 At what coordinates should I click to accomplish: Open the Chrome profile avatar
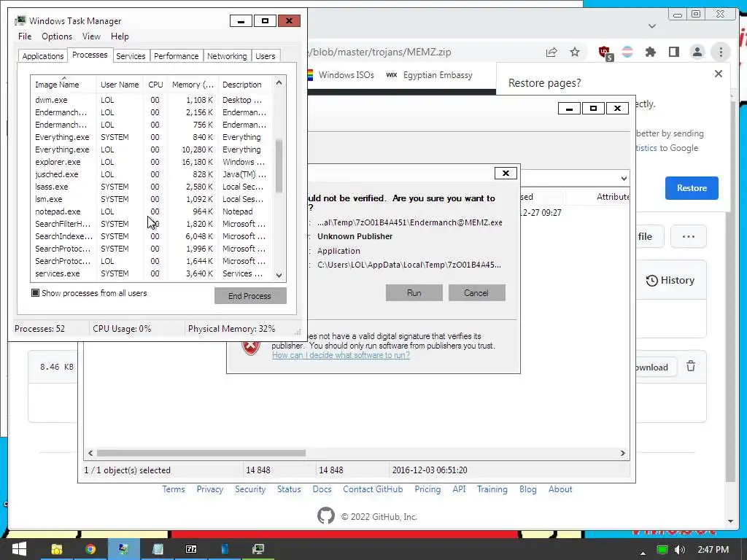click(x=697, y=52)
